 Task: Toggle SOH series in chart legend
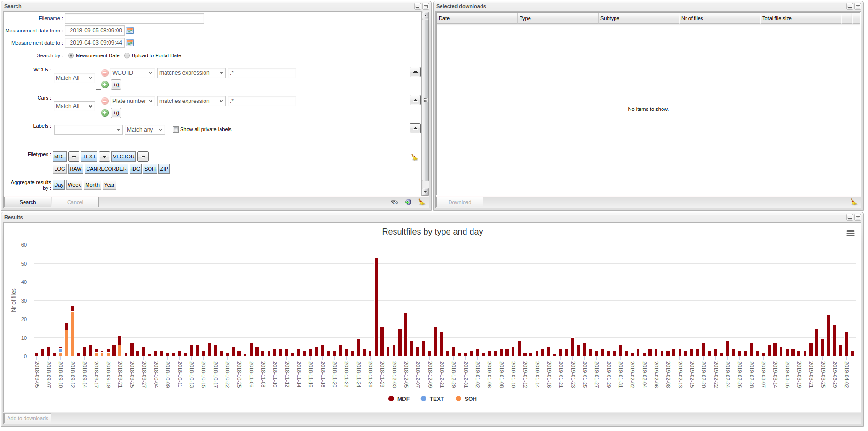(466, 399)
